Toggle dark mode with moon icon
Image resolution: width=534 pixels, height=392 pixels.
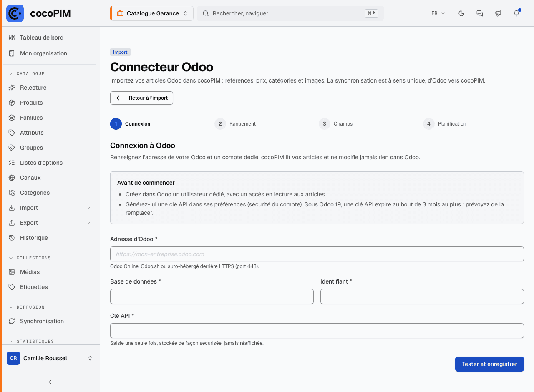pyautogui.click(x=461, y=13)
